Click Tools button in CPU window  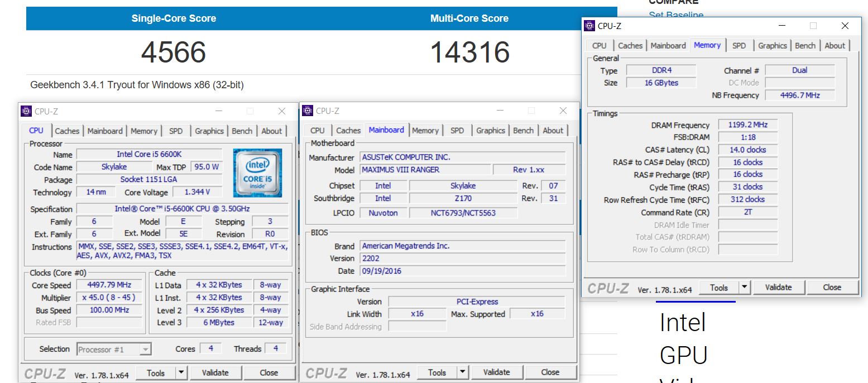click(x=156, y=373)
